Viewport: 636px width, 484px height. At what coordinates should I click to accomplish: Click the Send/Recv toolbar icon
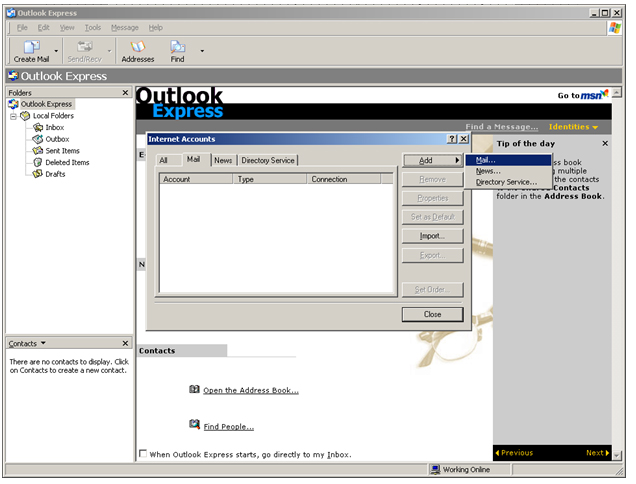(84, 47)
